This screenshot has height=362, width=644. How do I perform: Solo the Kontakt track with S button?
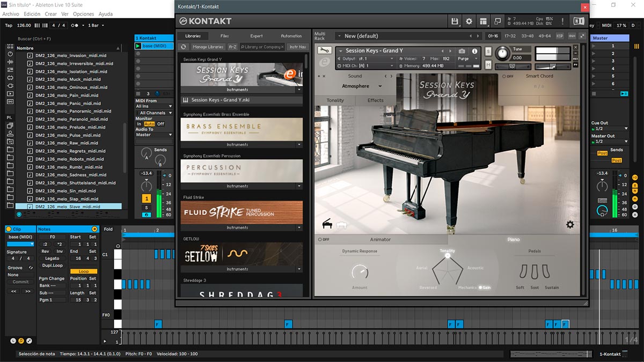147,208
